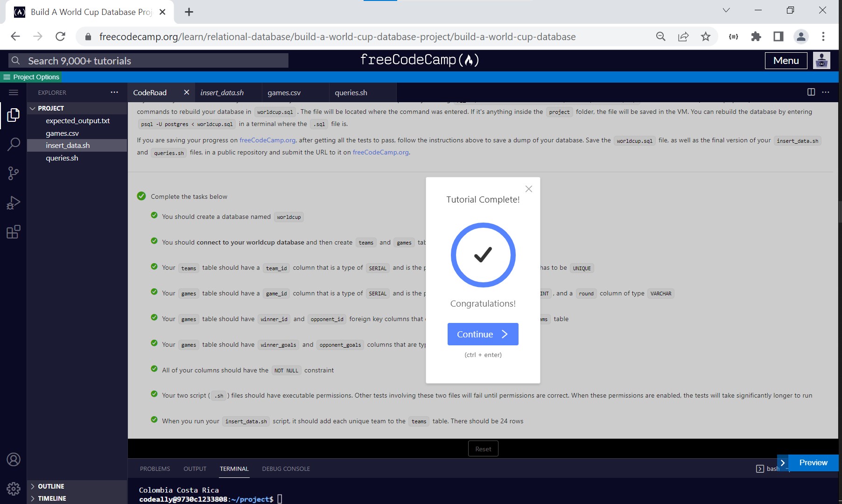Click the curly braces extension icon
This screenshot has height=504, width=842.
pyautogui.click(x=733, y=36)
